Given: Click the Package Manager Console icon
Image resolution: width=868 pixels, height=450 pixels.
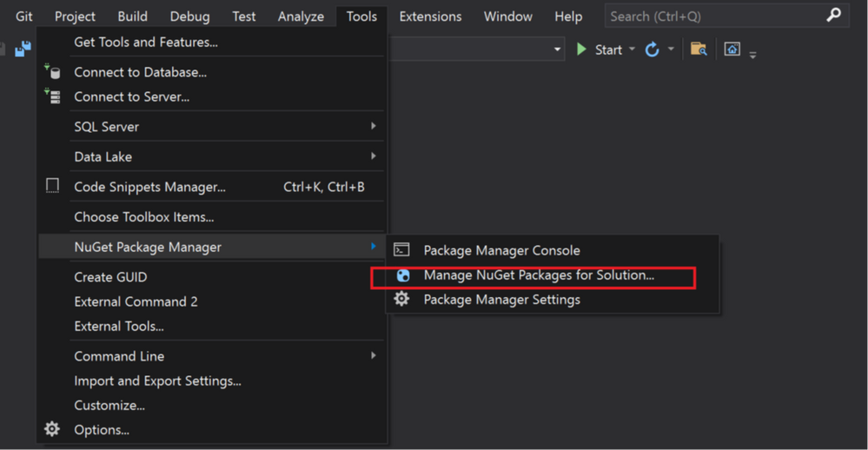Looking at the screenshot, I should (401, 250).
